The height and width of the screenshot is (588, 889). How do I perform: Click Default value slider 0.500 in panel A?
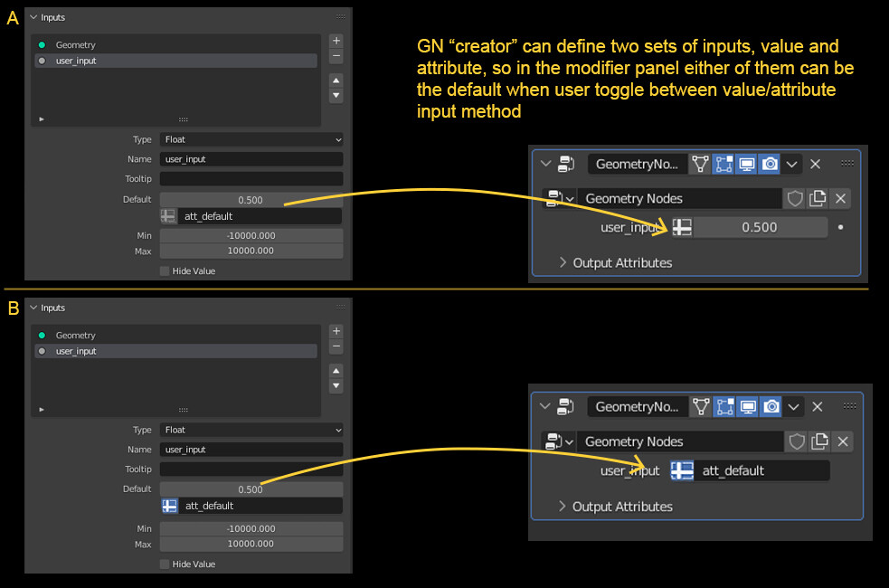(x=251, y=200)
